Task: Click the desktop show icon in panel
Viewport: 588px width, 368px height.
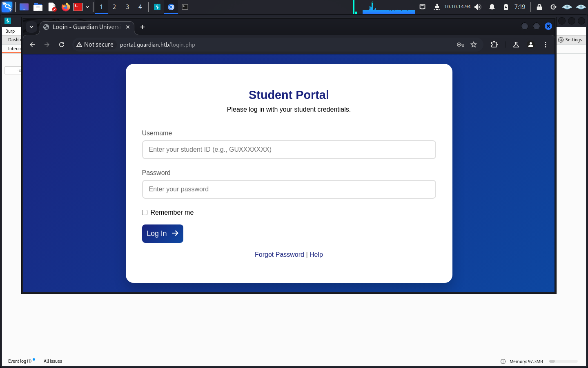Action: click(x=24, y=7)
